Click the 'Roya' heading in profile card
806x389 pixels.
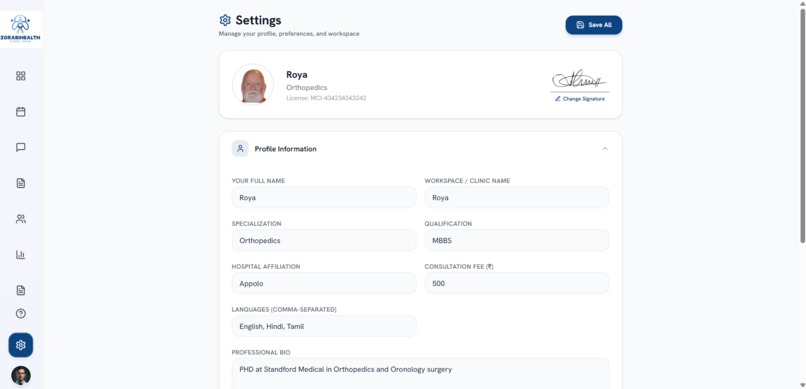coord(297,75)
